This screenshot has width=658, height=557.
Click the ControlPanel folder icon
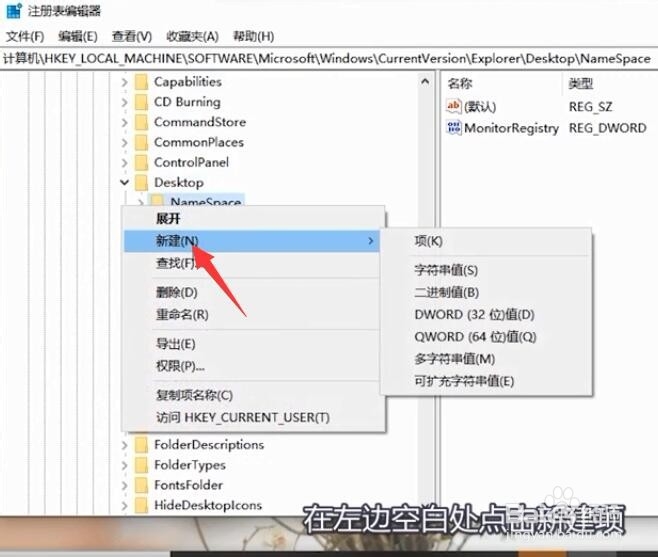[x=141, y=162]
